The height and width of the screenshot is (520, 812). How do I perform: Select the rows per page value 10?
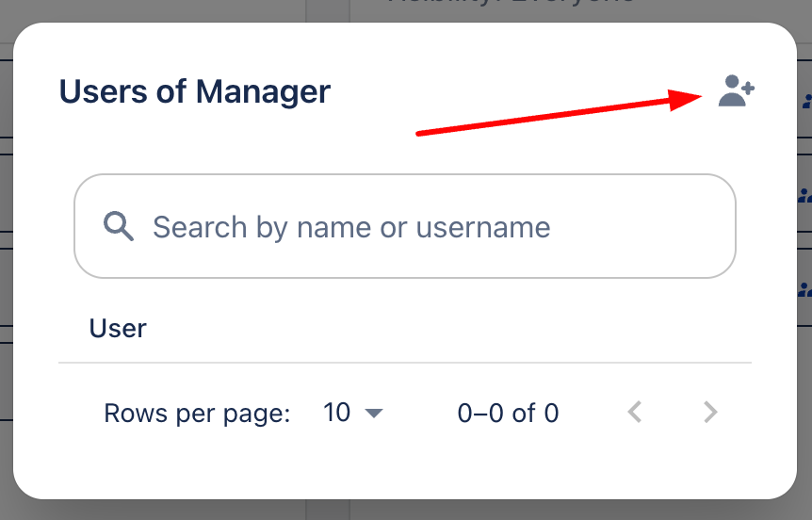point(337,413)
